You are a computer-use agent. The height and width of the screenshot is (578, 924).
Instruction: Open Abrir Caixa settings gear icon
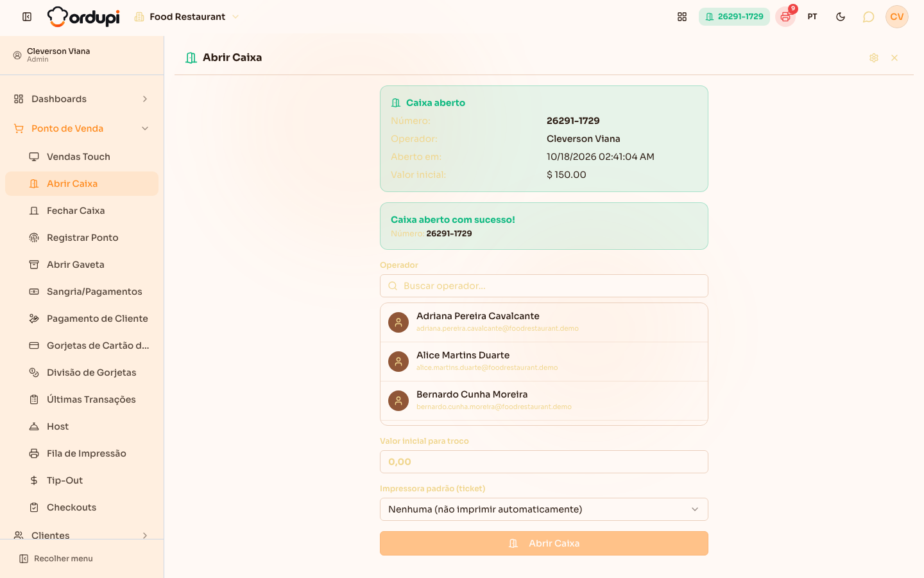pyautogui.click(x=874, y=58)
